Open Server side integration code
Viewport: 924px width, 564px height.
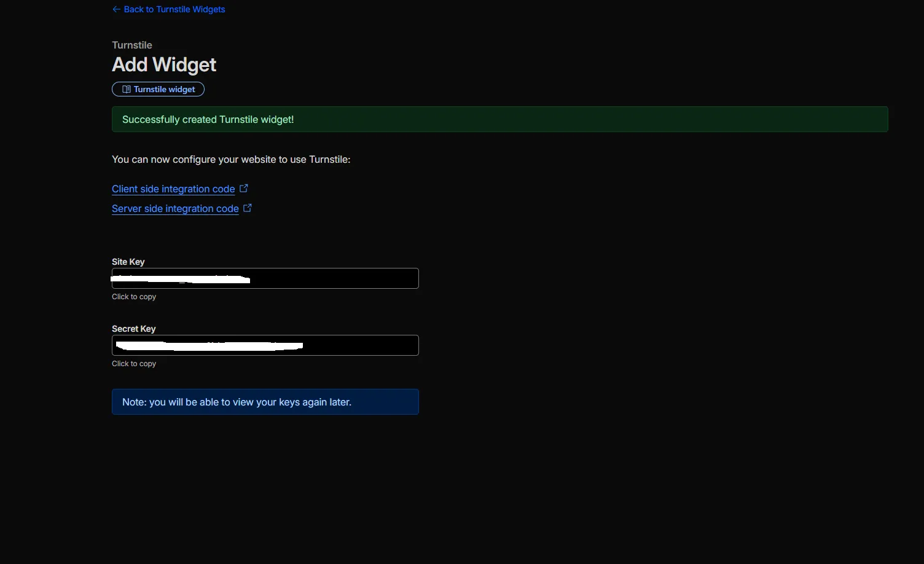pyautogui.click(x=174, y=208)
